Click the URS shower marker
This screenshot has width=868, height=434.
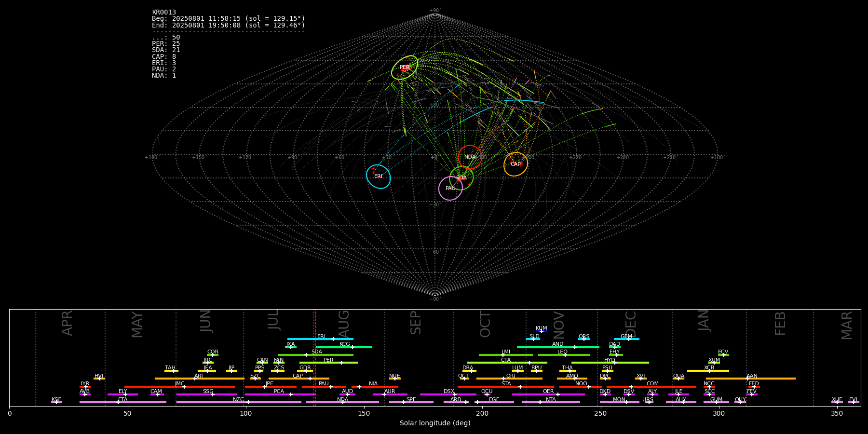pyautogui.click(x=649, y=402)
